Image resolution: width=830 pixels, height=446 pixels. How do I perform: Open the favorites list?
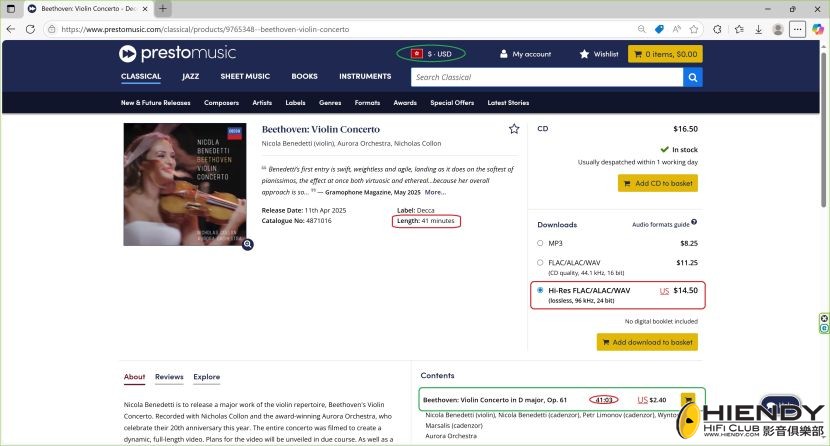(x=739, y=29)
